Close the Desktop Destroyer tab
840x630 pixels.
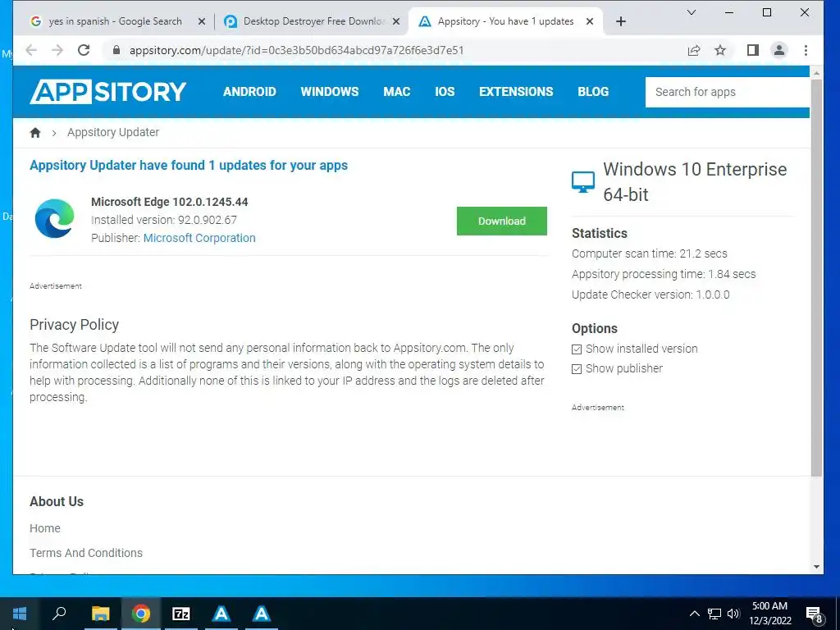[x=396, y=21]
